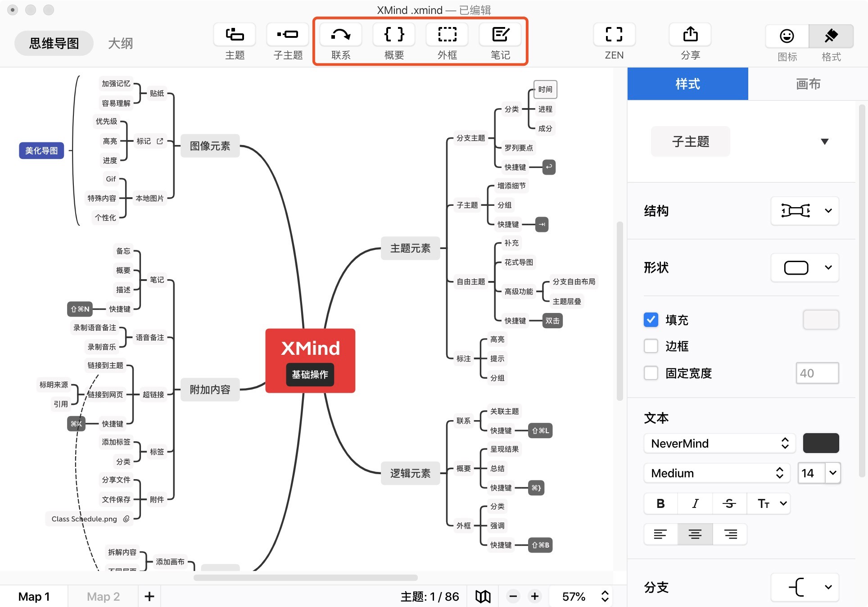Enable the 边框 border checkbox

coord(651,346)
